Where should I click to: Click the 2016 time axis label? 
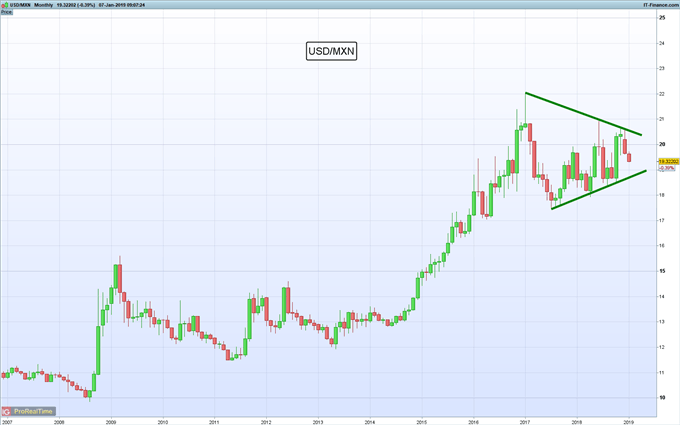click(474, 422)
